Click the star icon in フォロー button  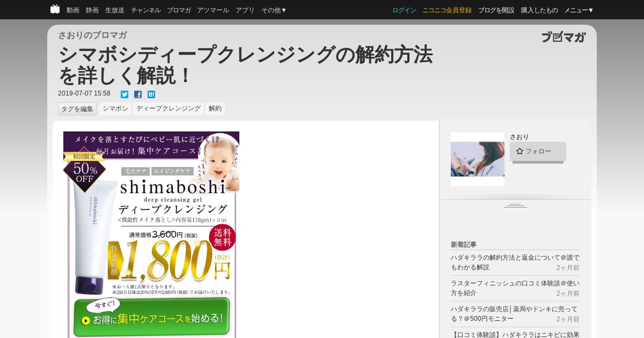pyautogui.click(x=519, y=151)
